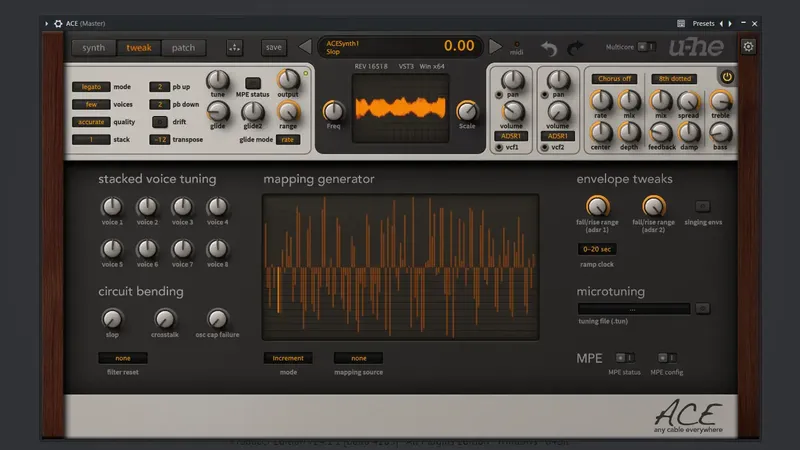
Task: Click the redo arrow icon
Action: tap(575, 48)
